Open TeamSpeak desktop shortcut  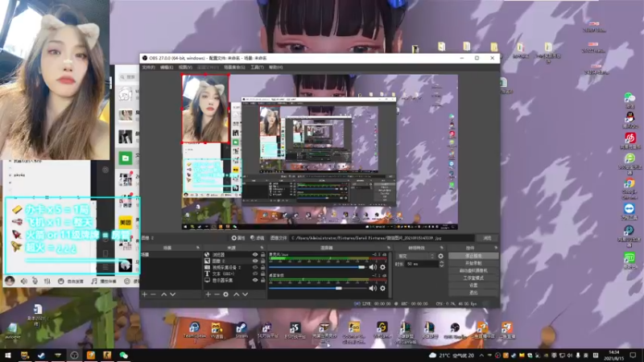tap(194, 331)
